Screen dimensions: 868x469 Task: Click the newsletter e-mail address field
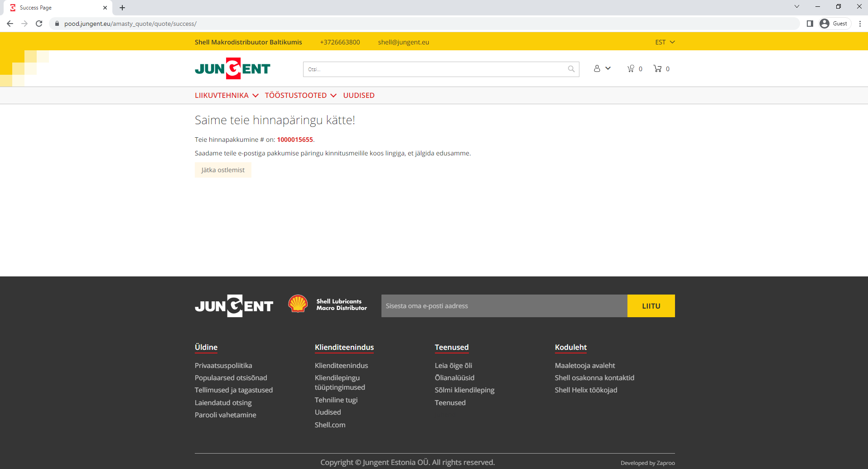click(504, 306)
